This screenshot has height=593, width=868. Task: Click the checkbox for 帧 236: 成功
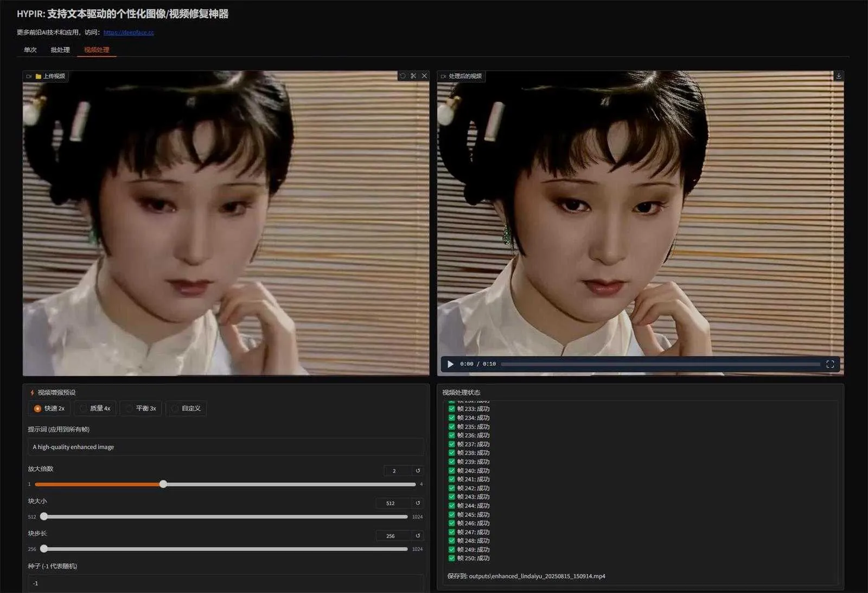[451, 435]
